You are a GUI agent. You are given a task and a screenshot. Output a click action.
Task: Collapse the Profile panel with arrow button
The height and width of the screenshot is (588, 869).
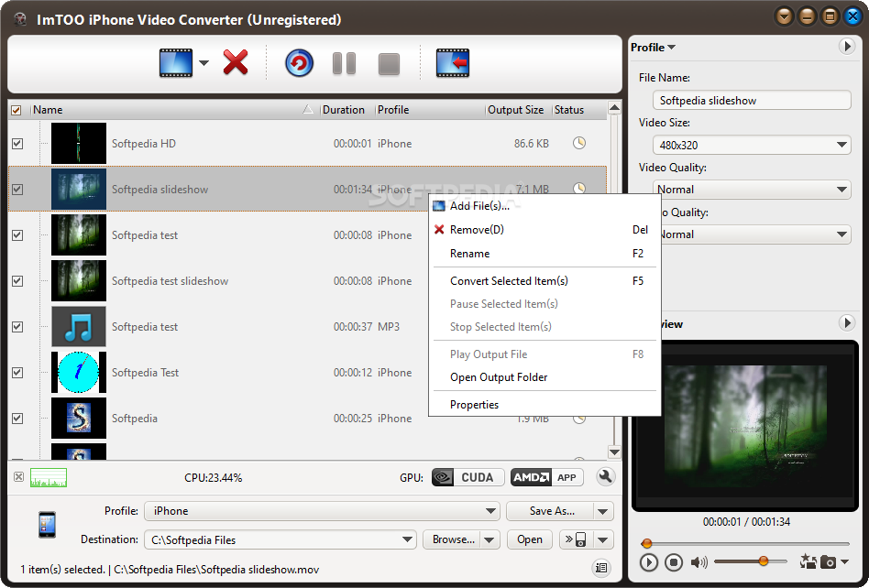(846, 47)
